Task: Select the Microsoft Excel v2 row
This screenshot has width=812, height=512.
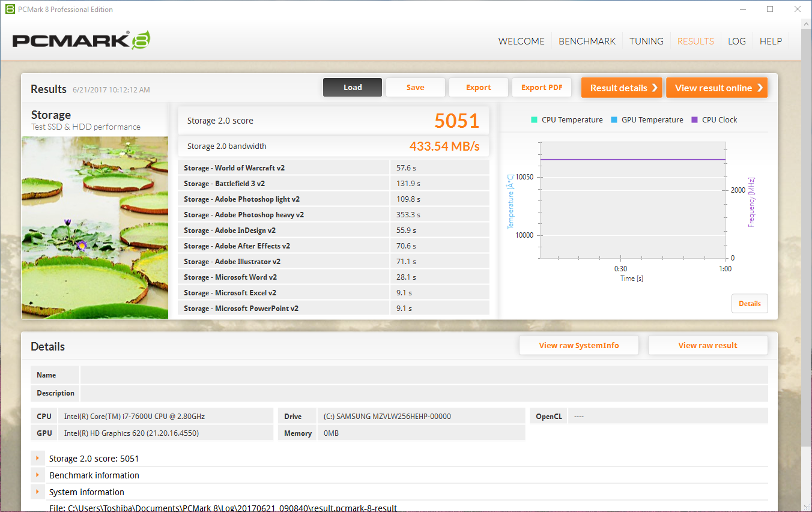Action: click(x=333, y=293)
